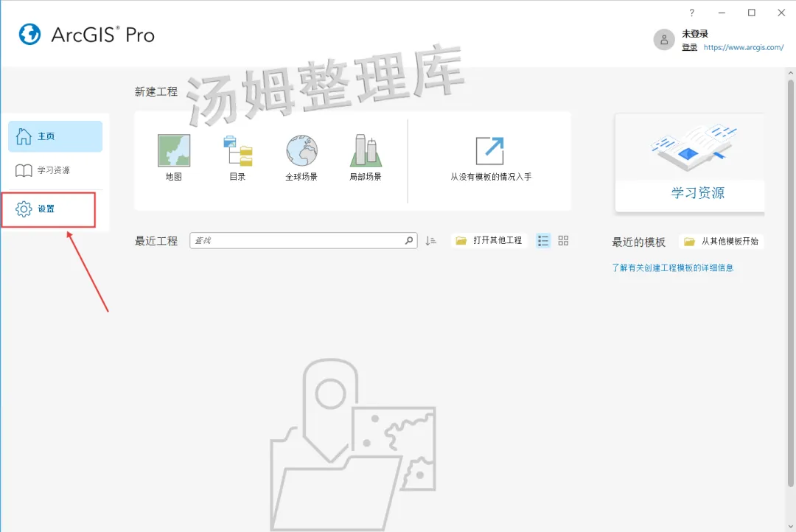Viewport: 796px width, 532px height.
Task: Switch recent projects to list view
Action: (x=543, y=241)
